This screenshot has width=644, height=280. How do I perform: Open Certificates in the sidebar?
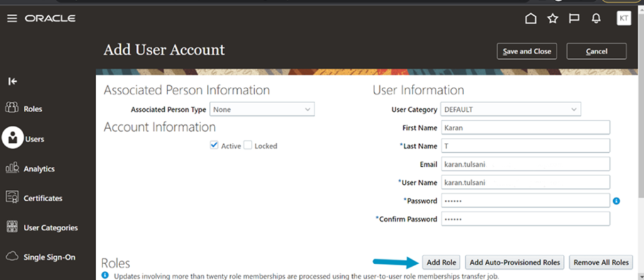43,198
